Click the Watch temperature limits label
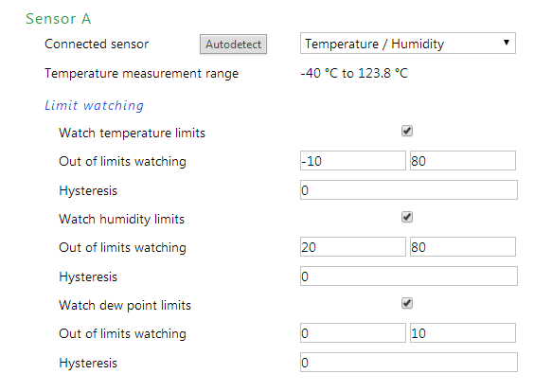This screenshot has width=534, height=392. [x=133, y=133]
